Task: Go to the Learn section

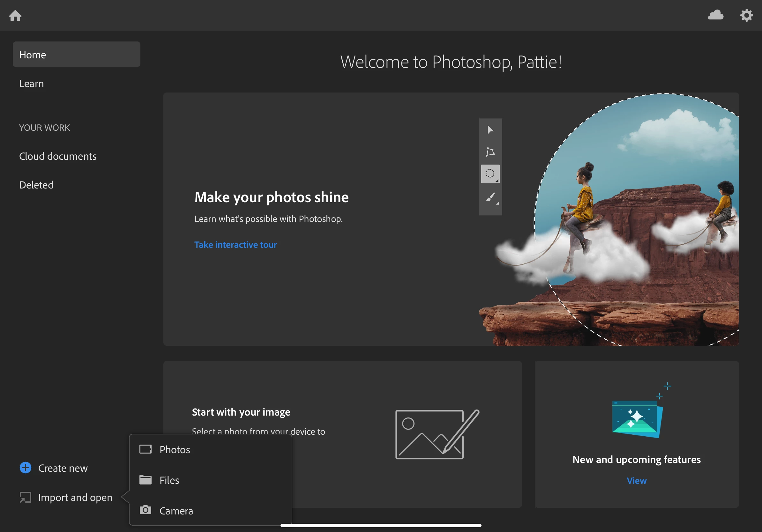Action: (32, 84)
